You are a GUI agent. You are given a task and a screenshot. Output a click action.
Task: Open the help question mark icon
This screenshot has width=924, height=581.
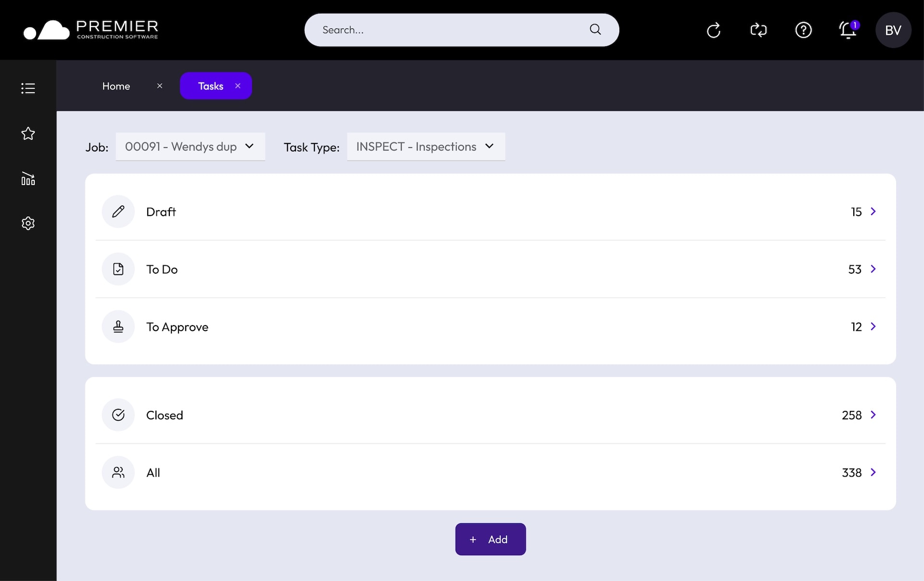click(x=803, y=30)
